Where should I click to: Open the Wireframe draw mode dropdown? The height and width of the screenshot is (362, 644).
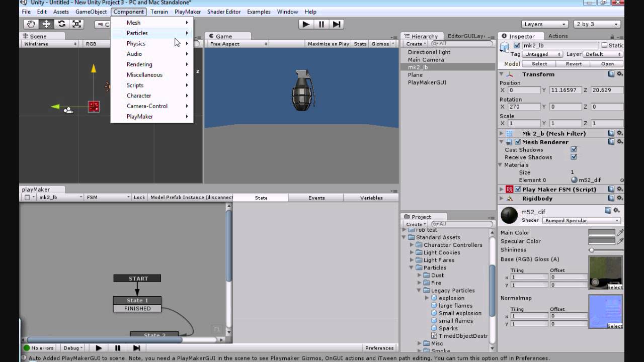(50, 44)
